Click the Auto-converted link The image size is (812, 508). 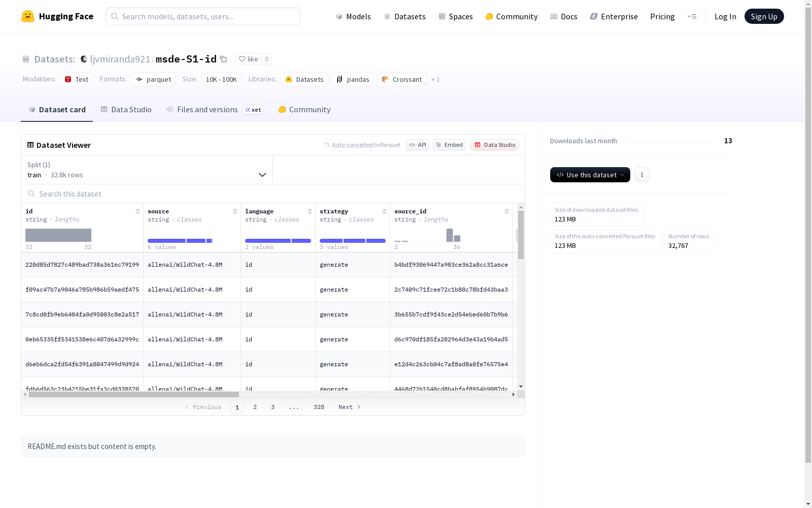coord(353,145)
